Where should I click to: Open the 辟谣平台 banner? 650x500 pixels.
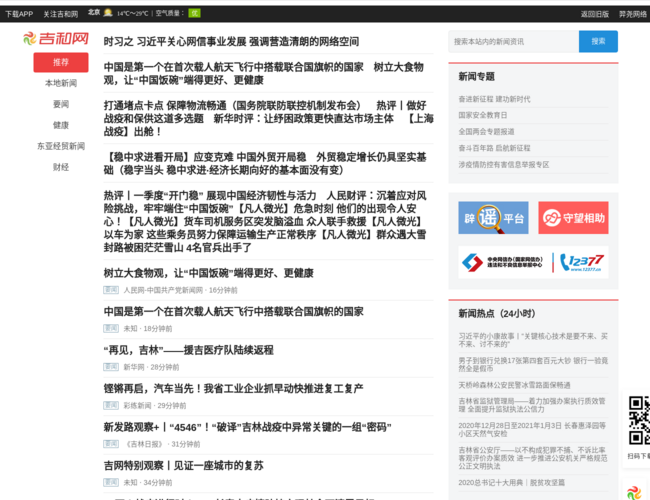(493, 218)
